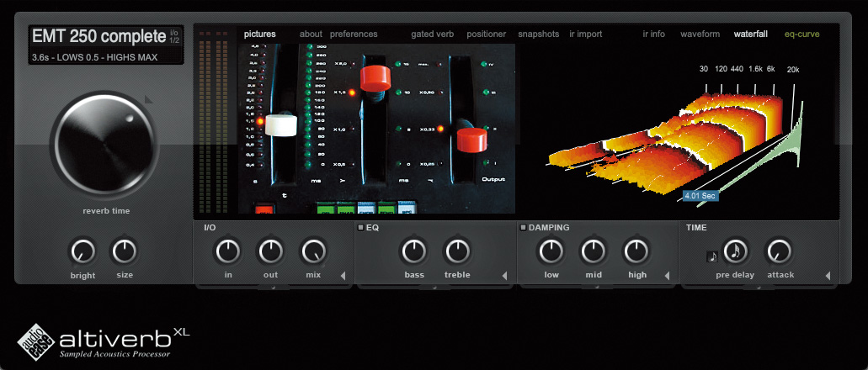Show the eq-curve view
Screen dimensions: 868x370
[802, 34]
